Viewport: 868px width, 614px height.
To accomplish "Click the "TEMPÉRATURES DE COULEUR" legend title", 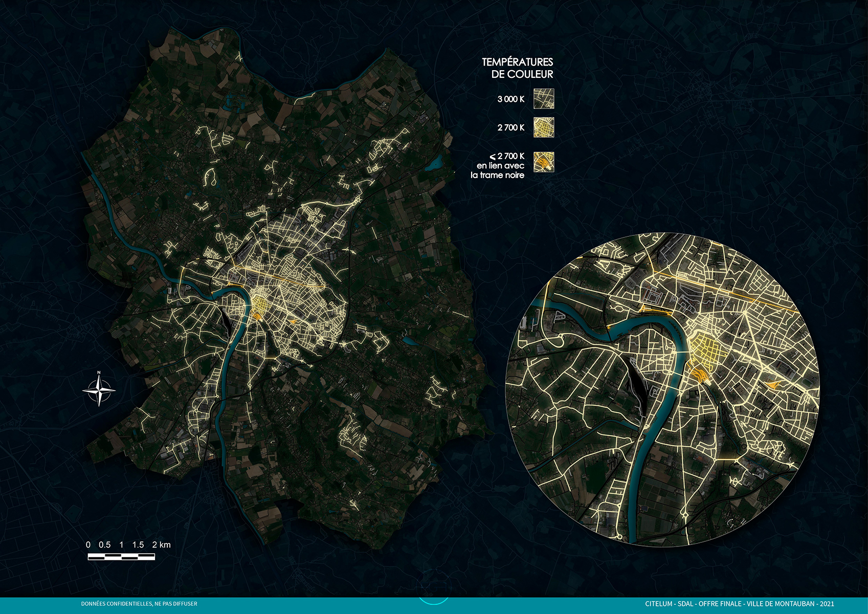I will coord(518,68).
